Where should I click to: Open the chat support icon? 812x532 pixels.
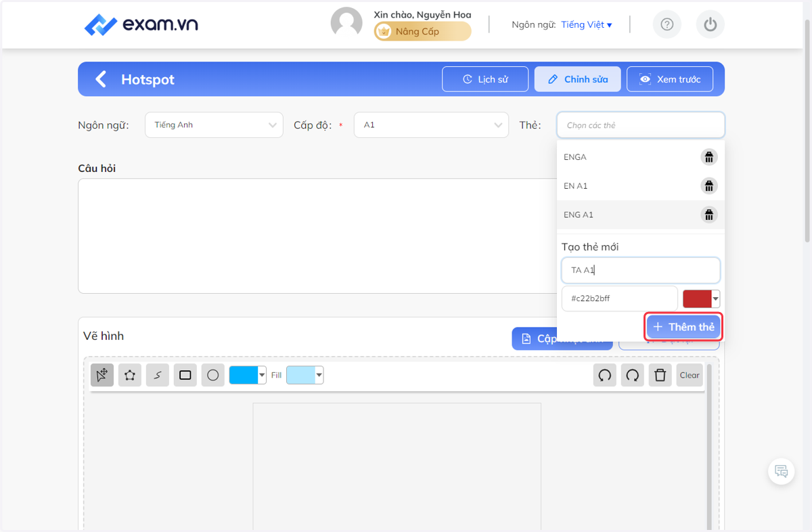782,471
